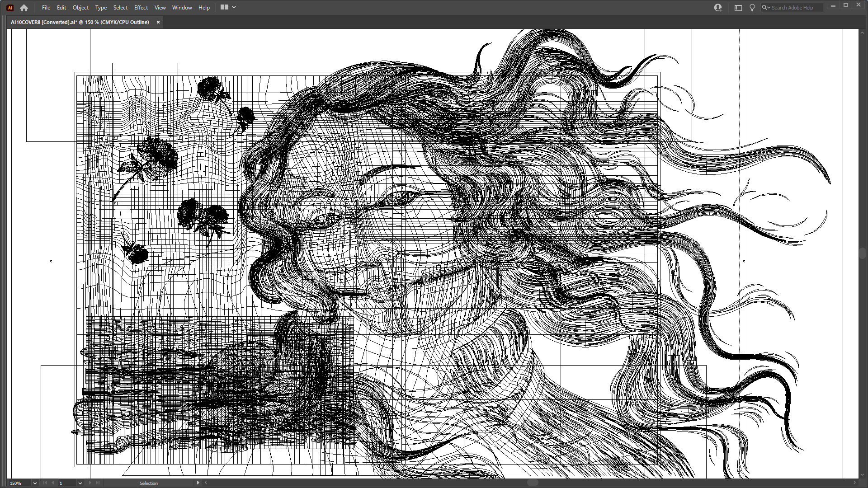This screenshot has height=488, width=868.
Task: Maximize the Illustrator window
Action: pyautogui.click(x=845, y=5)
